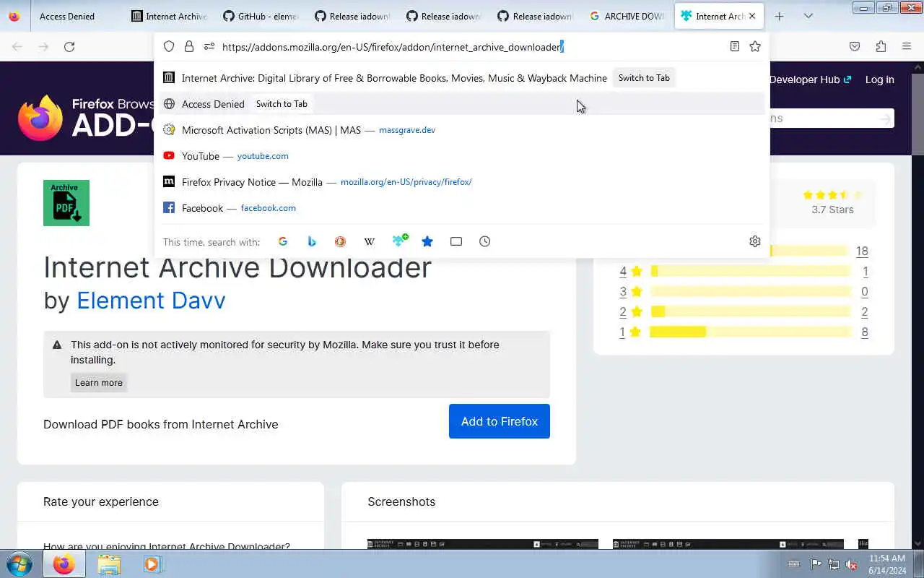This screenshot has height=578, width=924.
Task: Open the Firefox application menu
Action: click(x=907, y=46)
